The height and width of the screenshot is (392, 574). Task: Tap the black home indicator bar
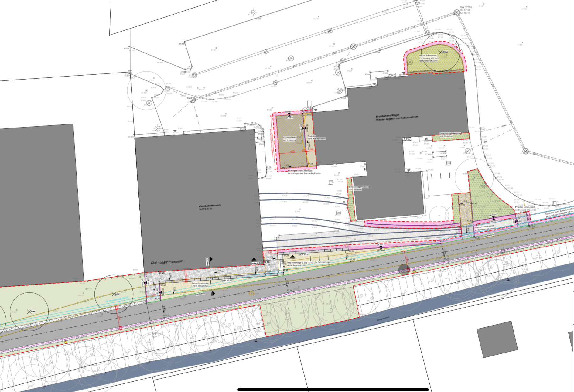(x=333, y=390)
